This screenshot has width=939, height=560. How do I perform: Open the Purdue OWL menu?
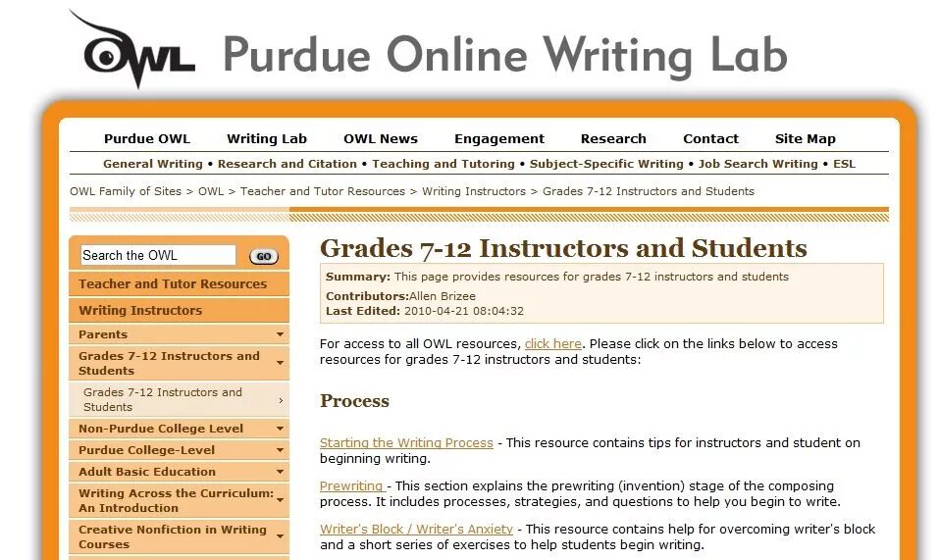147,139
